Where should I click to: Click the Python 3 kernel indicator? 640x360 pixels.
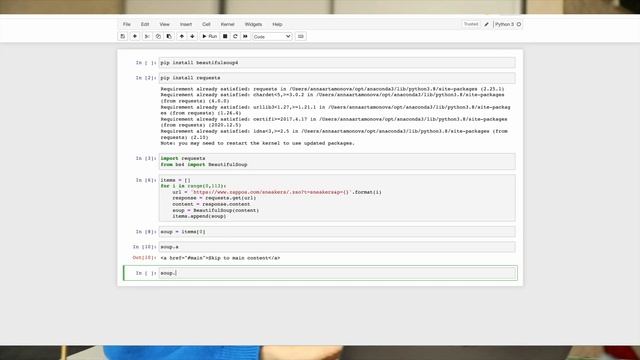coord(504,24)
